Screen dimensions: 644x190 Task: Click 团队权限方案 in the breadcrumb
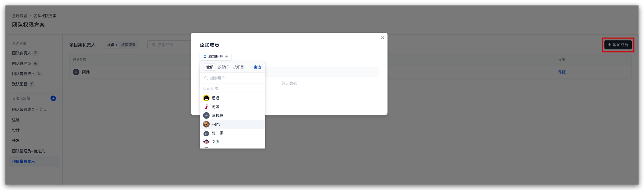[45, 16]
